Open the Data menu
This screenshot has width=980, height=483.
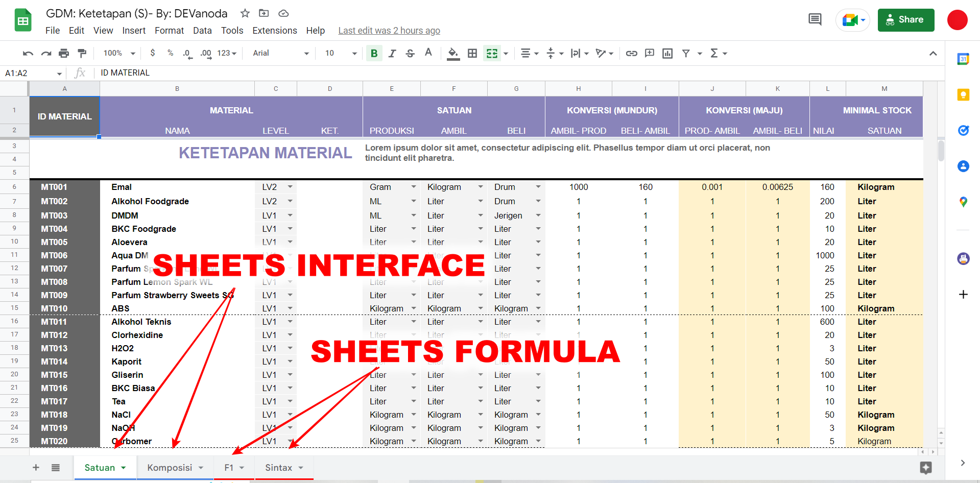pos(202,31)
